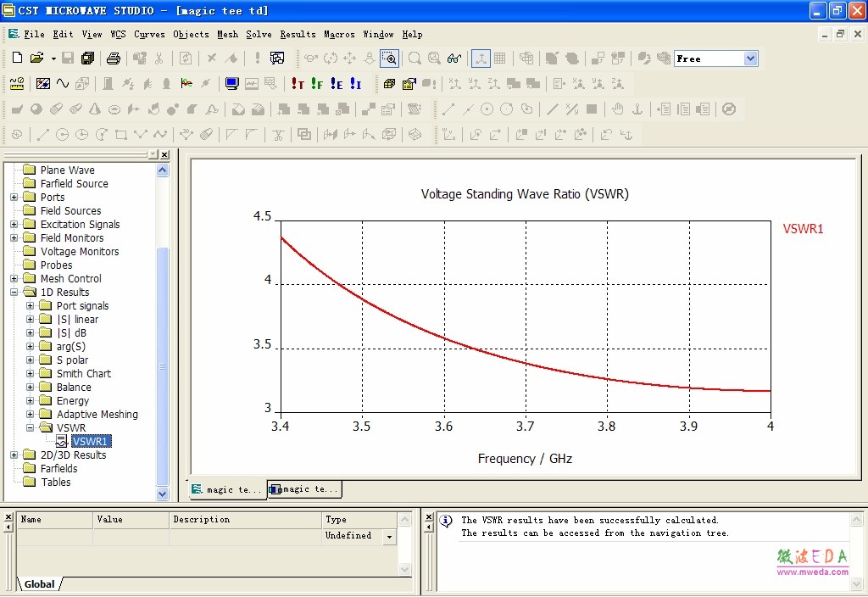Select the Farfields folder
Image resolution: width=868 pixels, height=597 pixels.
58,468
